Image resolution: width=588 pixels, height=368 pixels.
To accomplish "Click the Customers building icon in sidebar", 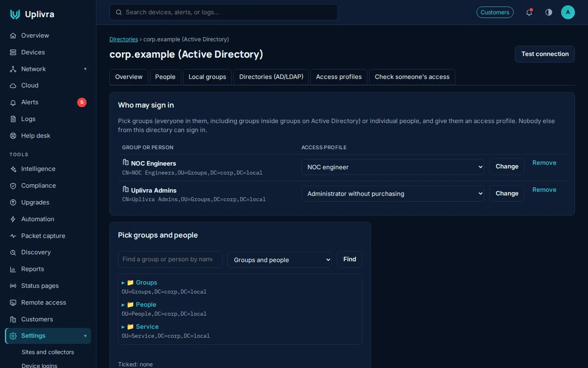I will coord(13,319).
